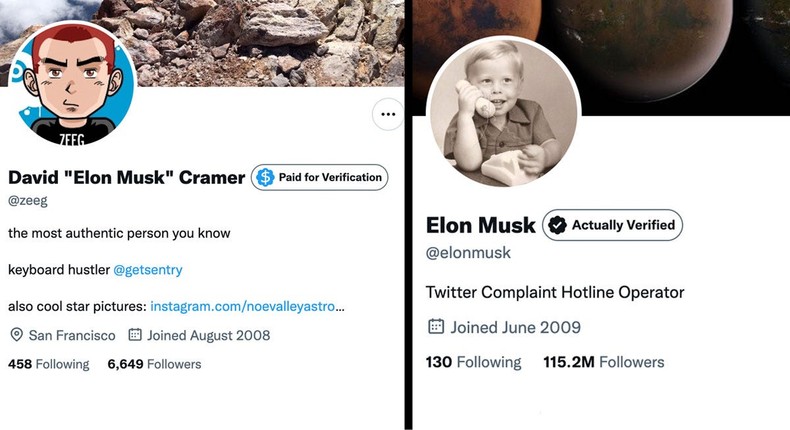
Task: Click the Paid for Verification label
Action: [329, 178]
